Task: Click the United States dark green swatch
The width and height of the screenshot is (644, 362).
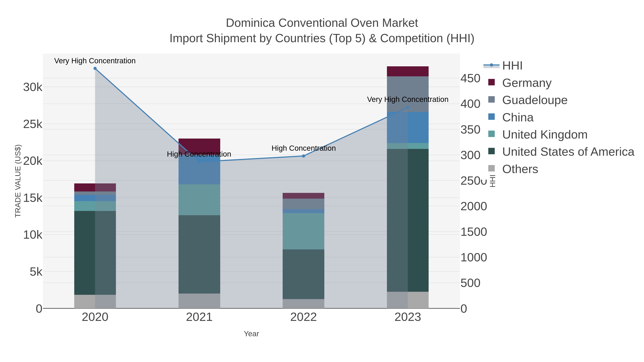Action: point(492,151)
